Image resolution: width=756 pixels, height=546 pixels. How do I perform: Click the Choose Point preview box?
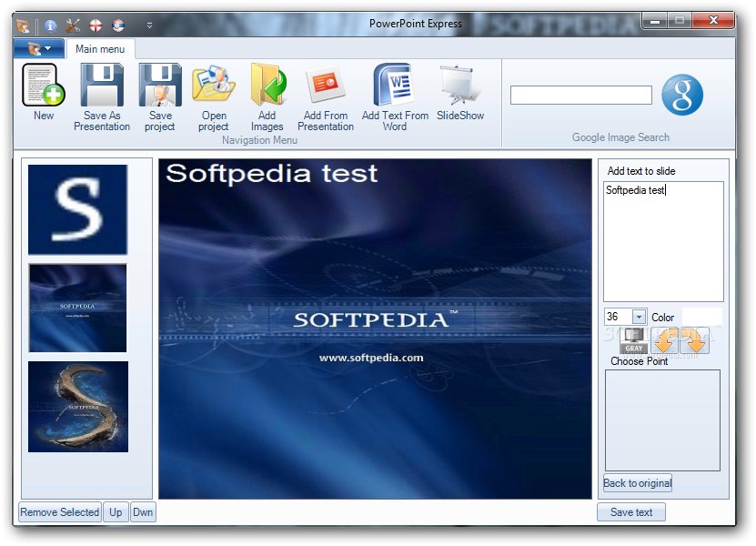coord(662,420)
